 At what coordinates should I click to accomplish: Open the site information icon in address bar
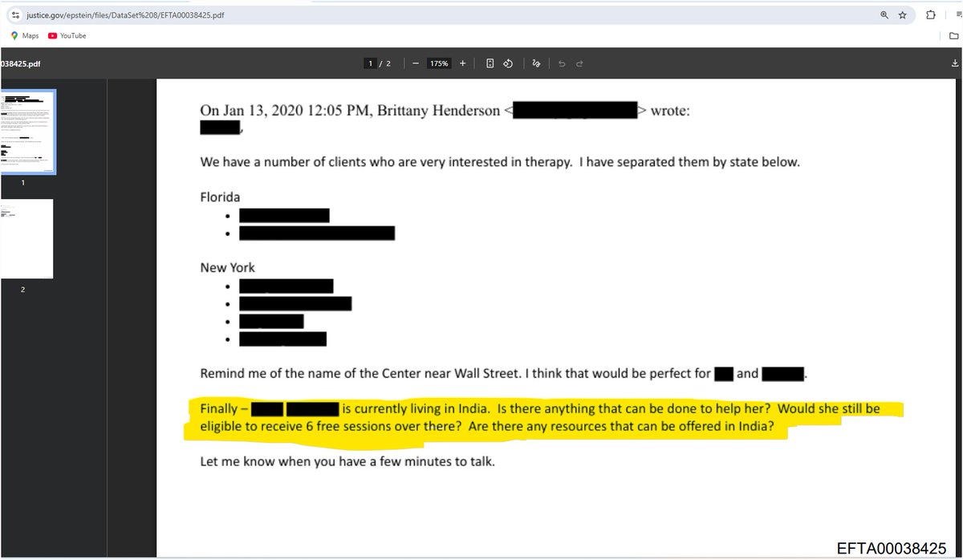(15, 14)
